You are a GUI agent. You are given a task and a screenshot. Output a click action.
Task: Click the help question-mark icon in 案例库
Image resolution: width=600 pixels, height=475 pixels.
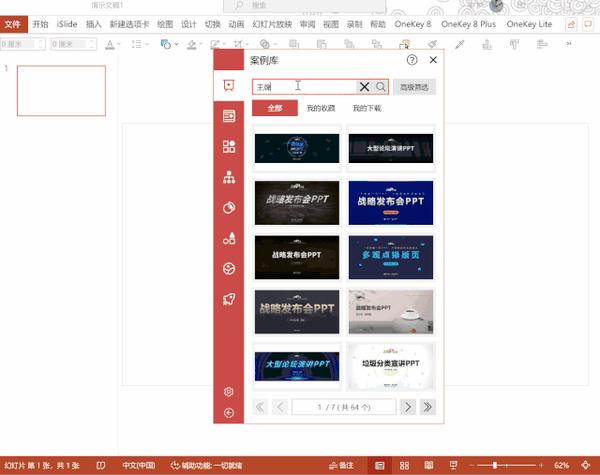pos(412,60)
